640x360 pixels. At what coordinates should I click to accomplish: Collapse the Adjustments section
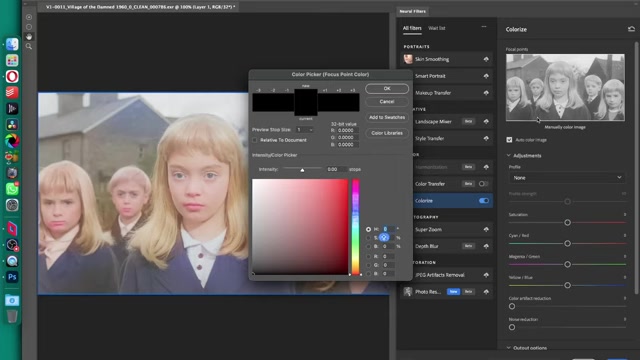pyautogui.click(x=509, y=156)
